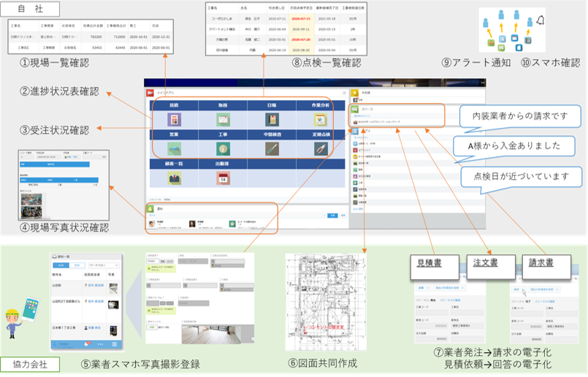Click the 800000 amount field in right invoice form

click(x=527, y=339)
